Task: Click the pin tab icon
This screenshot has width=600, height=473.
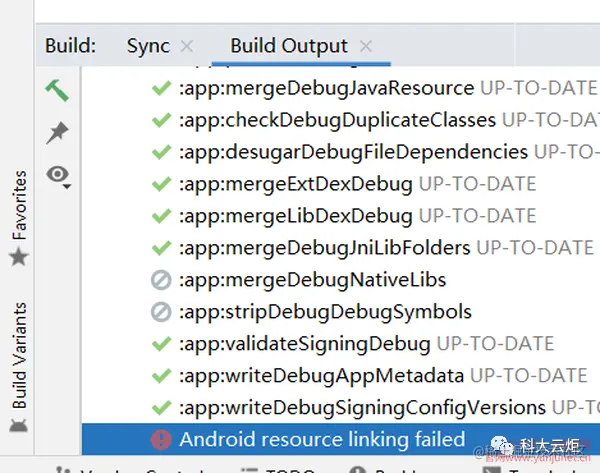Action: [x=57, y=133]
